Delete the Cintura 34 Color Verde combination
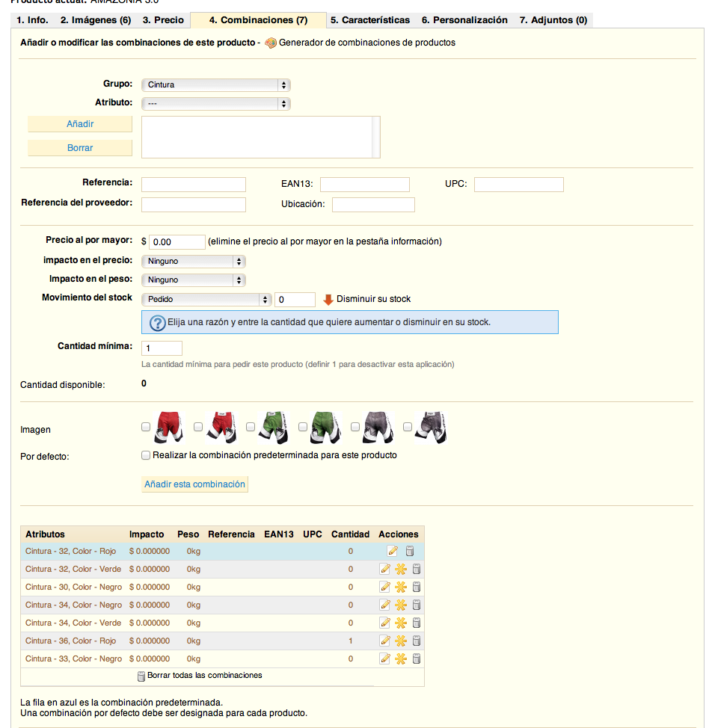 (x=417, y=623)
